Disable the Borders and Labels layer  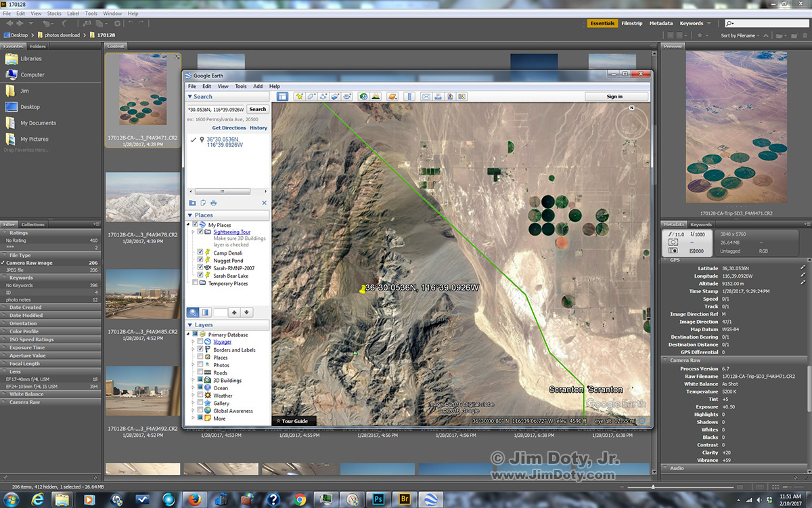click(x=200, y=350)
